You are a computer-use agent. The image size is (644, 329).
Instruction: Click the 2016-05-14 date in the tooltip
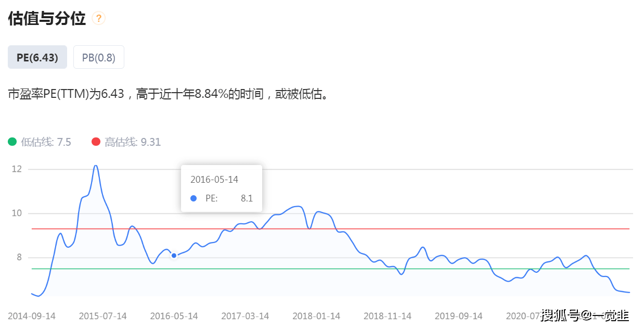tap(214, 180)
